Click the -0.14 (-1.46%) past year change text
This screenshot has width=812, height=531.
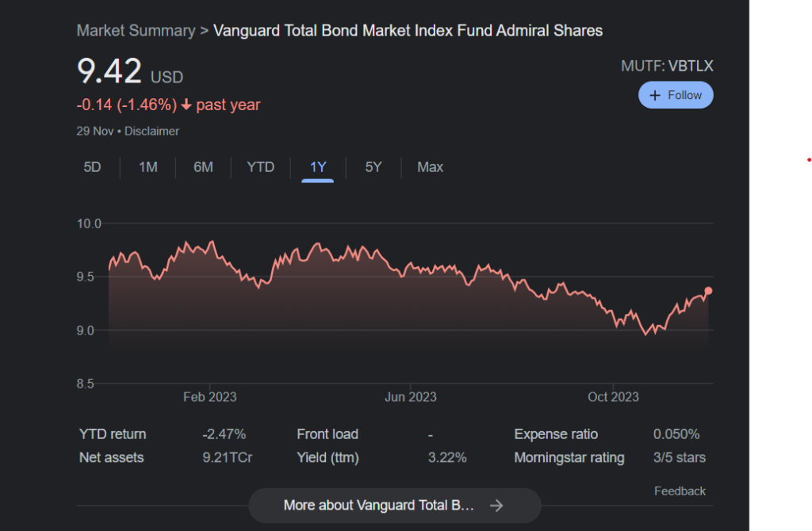[168, 105]
